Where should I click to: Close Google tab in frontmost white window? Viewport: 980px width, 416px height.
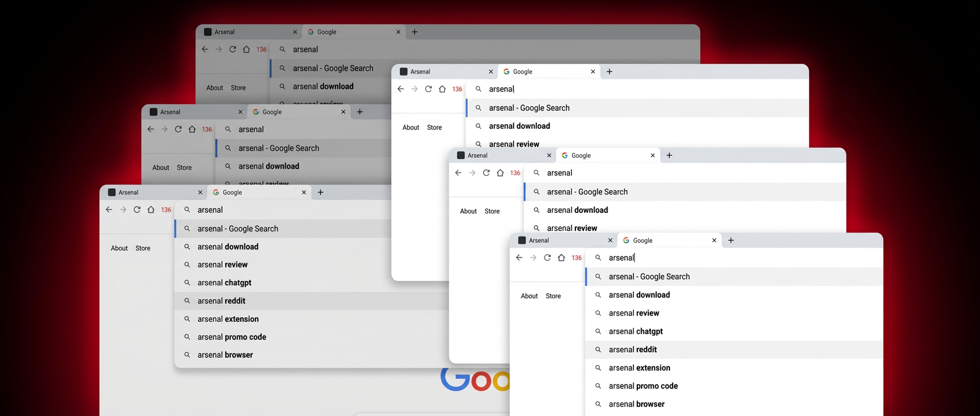(714, 240)
